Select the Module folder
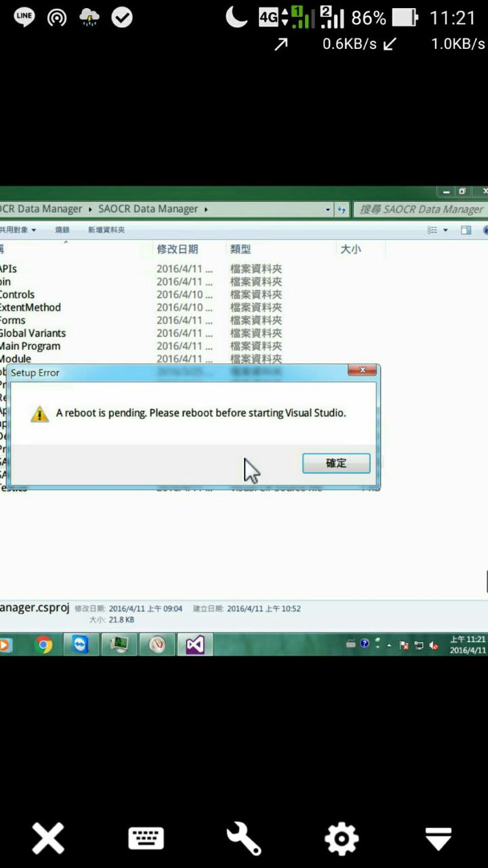Viewport: 488px width, 868px height. tap(16, 359)
